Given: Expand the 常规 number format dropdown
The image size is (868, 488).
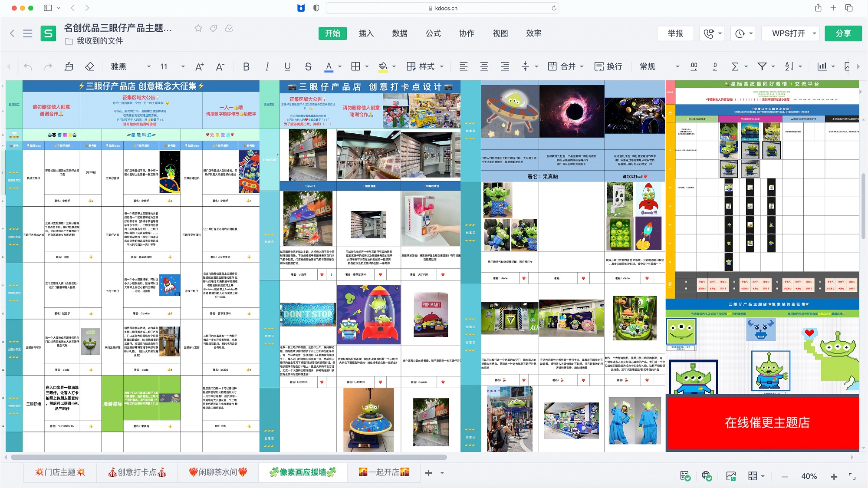Looking at the screenshot, I should point(677,66).
